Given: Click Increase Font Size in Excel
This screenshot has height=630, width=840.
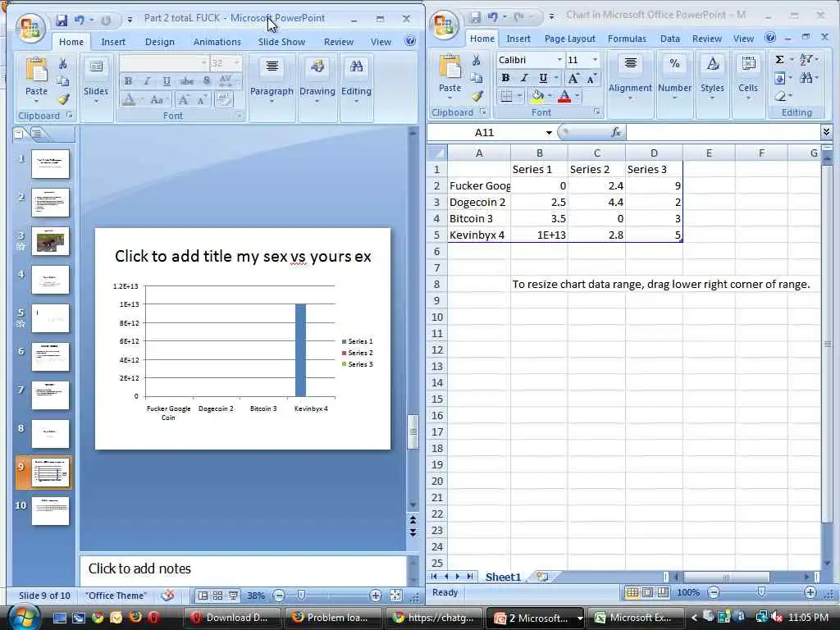Looking at the screenshot, I should (x=573, y=78).
